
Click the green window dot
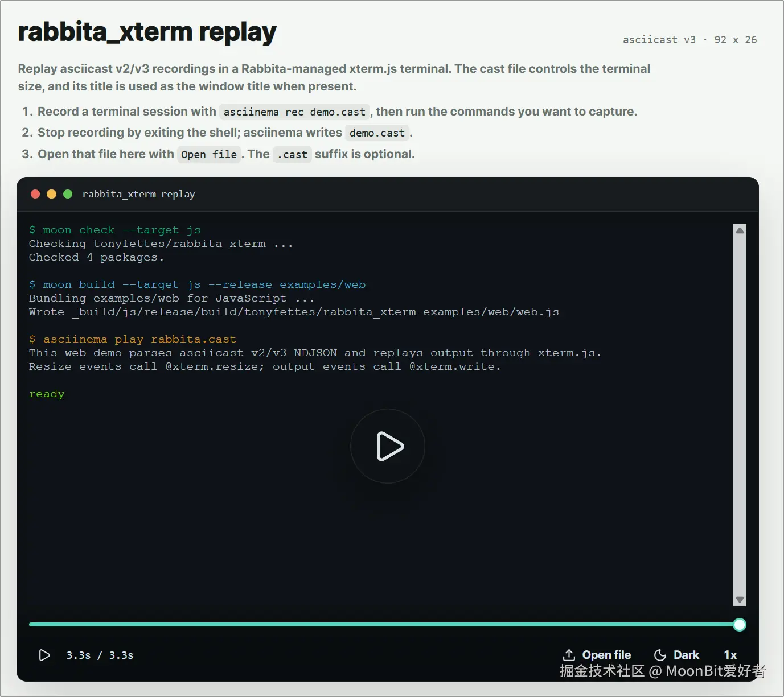68,194
